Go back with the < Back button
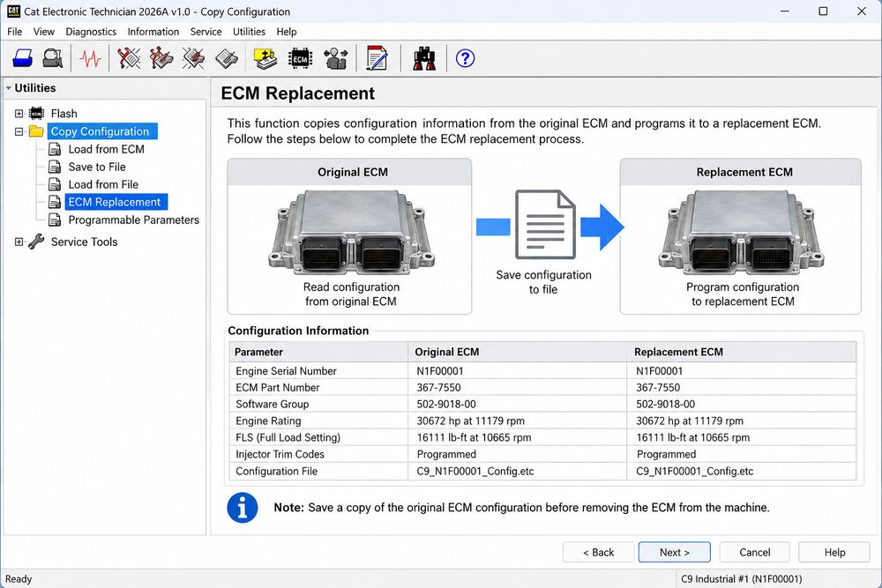This screenshot has width=882, height=588. click(x=599, y=552)
